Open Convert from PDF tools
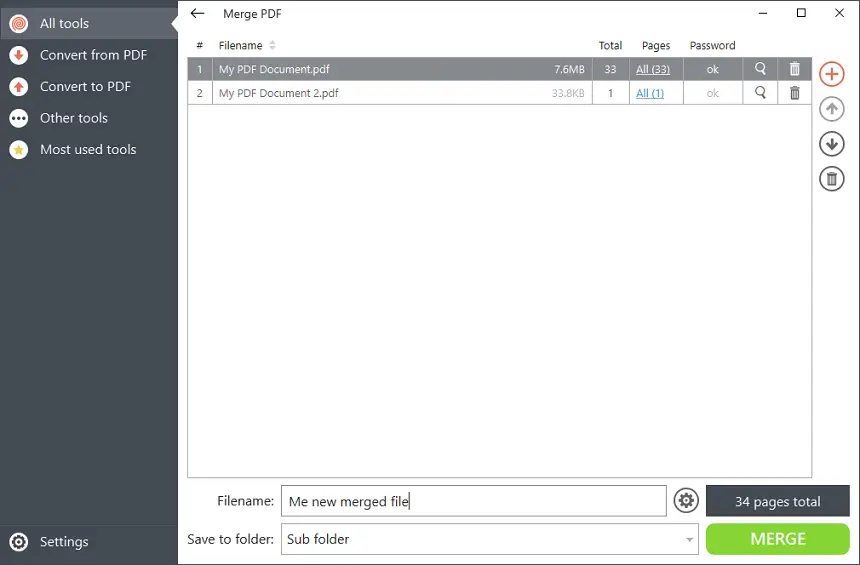The height and width of the screenshot is (565, 860). coord(92,55)
